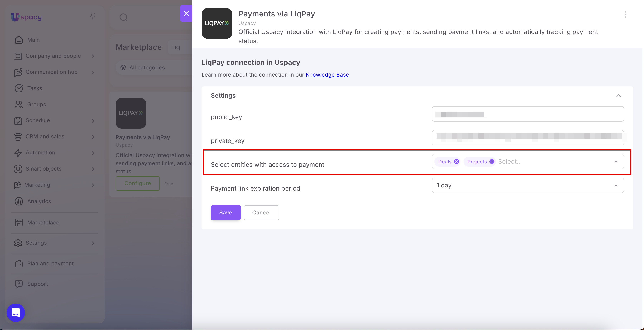Screen dimensions: 644x330
Task: Open the chat support bubble
Action: click(x=16, y=313)
